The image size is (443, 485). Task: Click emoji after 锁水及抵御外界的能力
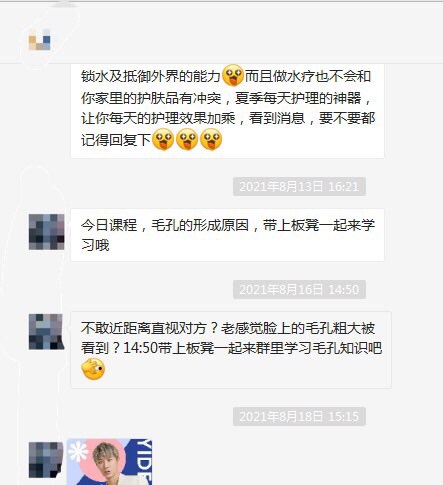pos(233,75)
